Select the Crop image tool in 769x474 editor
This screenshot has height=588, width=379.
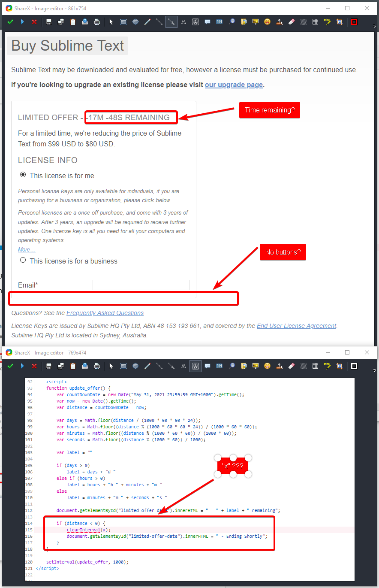pos(340,366)
